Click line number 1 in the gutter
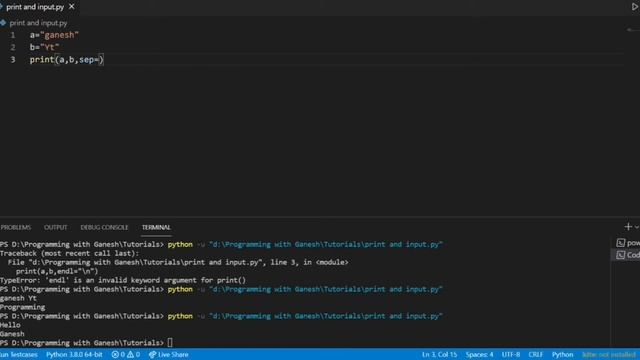The width and height of the screenshot is (640, 360). point(13,35)
